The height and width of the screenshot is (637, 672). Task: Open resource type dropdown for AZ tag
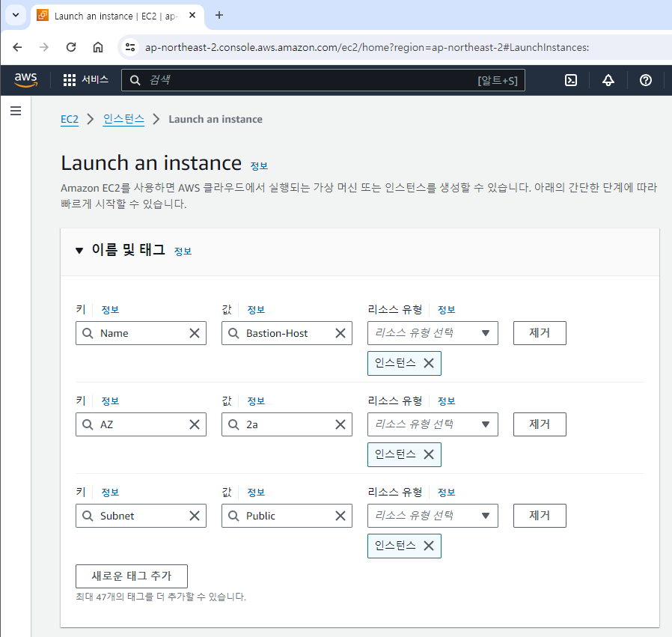tap(433, 424)
